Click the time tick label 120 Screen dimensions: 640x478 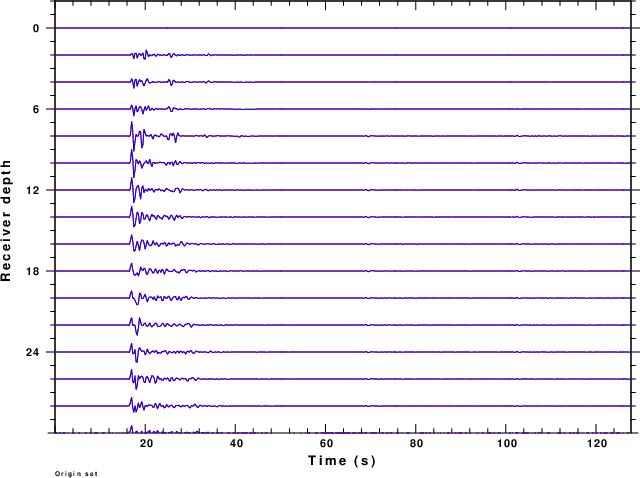click(597, 444)
